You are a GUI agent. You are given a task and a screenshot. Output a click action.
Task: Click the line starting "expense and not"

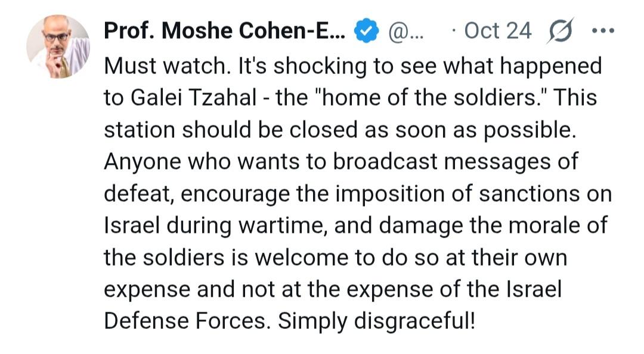click(x=333, y=290)
